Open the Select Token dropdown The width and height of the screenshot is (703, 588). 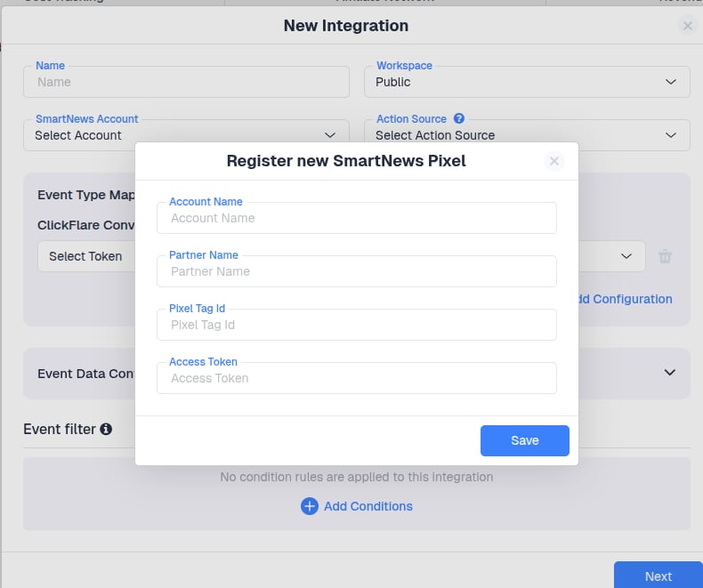(x=86, y=256)
